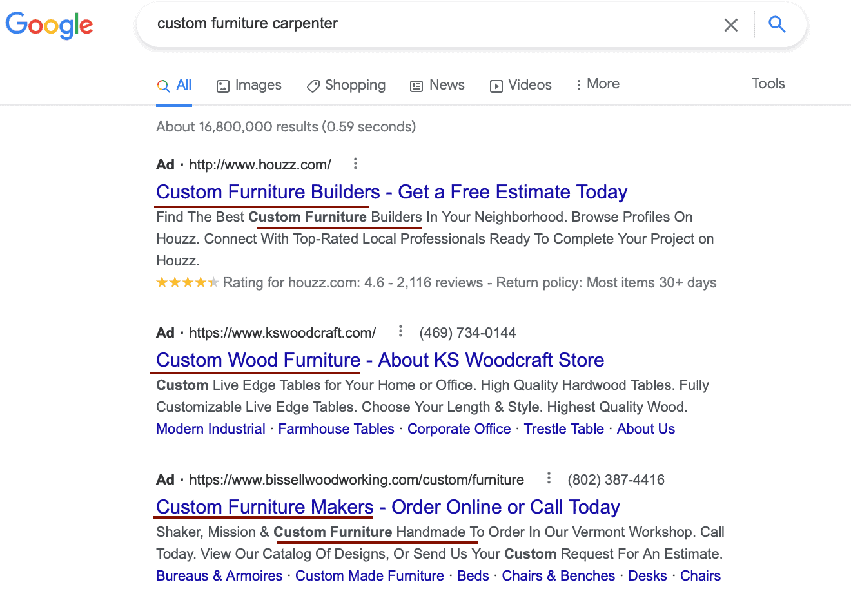851x616 pixels.
Task: Click the About Us sitelink
Action: click(x=646, y=429)
